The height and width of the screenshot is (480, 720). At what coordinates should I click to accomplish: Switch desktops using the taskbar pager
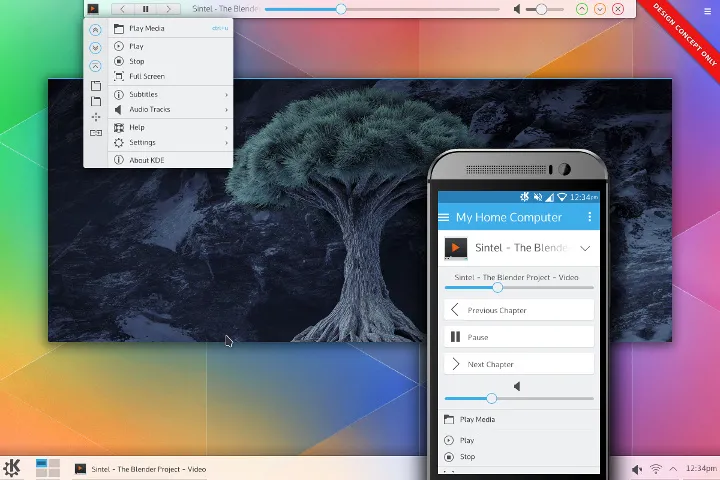[48, 468]
